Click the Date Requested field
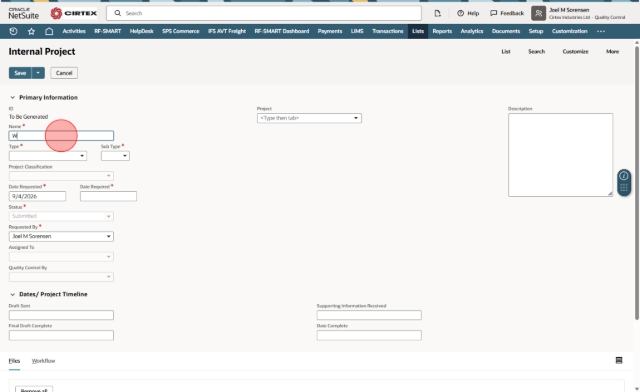The image size is (640, 392). [37, 196]
